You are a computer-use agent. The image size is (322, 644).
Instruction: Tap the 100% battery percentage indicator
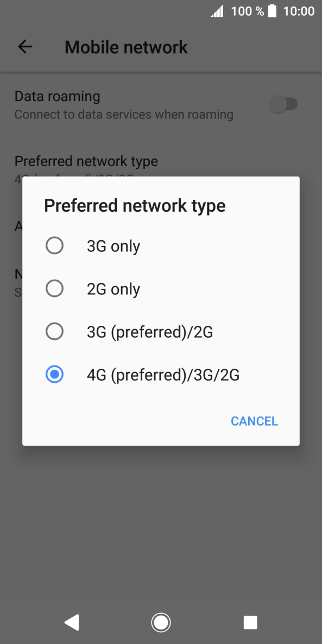click(x=243, y=10)
